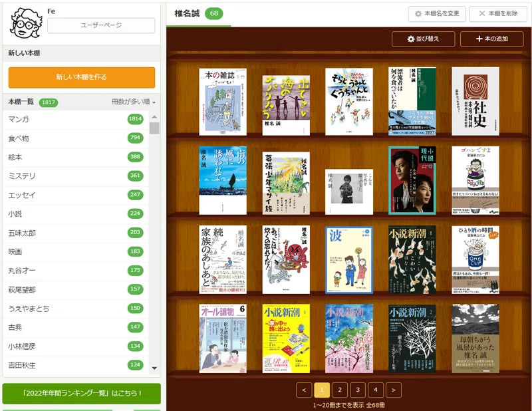Open the ゴハンですよ book cover

point(475,180)
